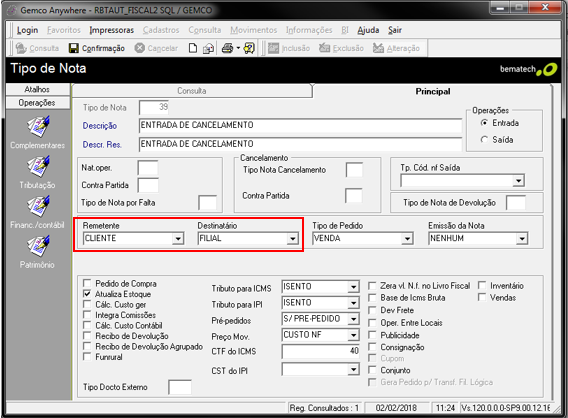
Task: Select the Saída radio button
Action: [484, 139]
